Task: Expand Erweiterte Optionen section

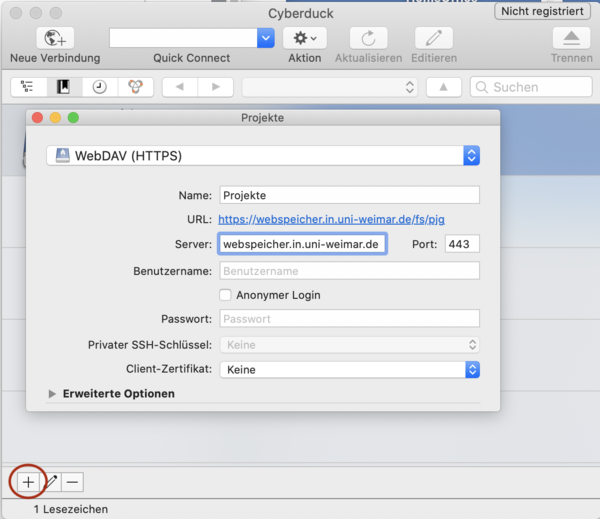Action: pos(52,394)
